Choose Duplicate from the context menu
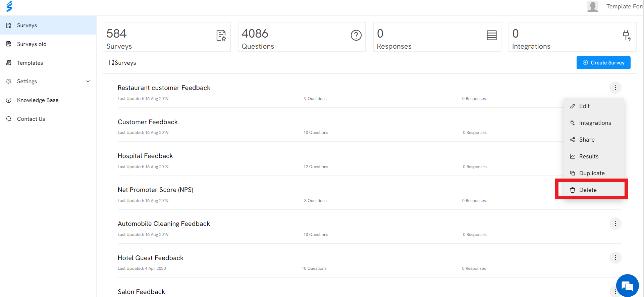The height and width of the screenshot is (297, 644). coord(593,173)
